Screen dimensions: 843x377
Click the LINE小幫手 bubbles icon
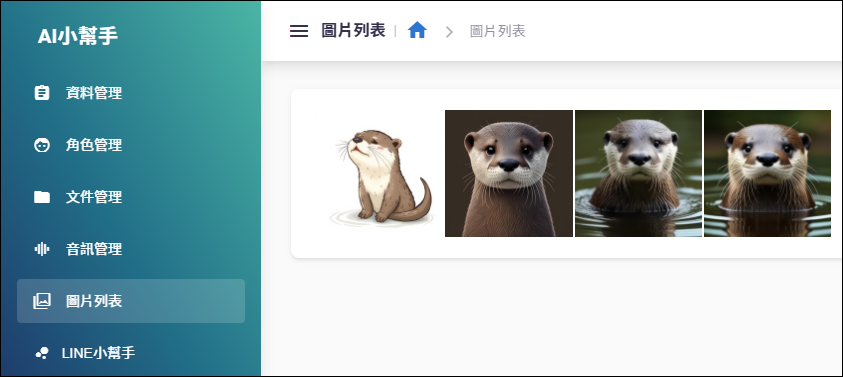pyautogui.click(x=42, y=353)
